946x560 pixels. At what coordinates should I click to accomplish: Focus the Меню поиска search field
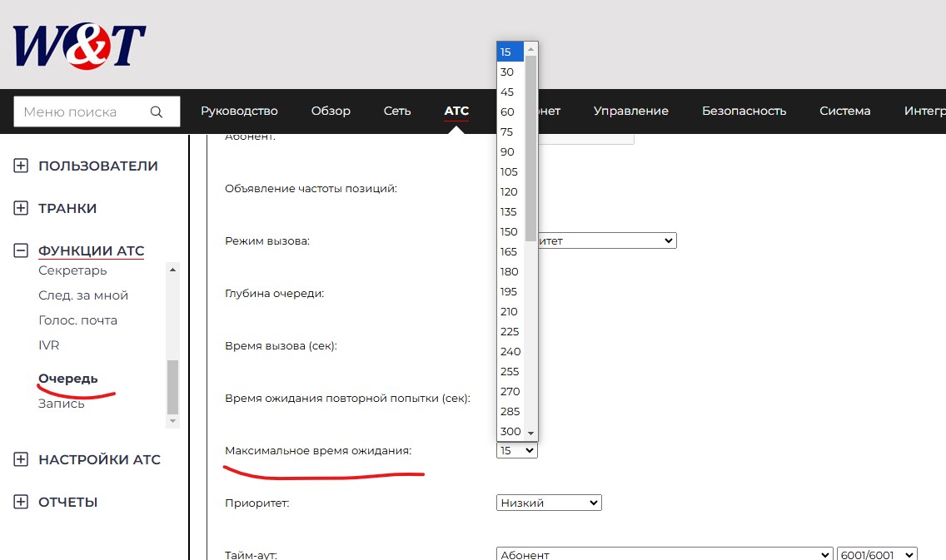click(97, 112)
